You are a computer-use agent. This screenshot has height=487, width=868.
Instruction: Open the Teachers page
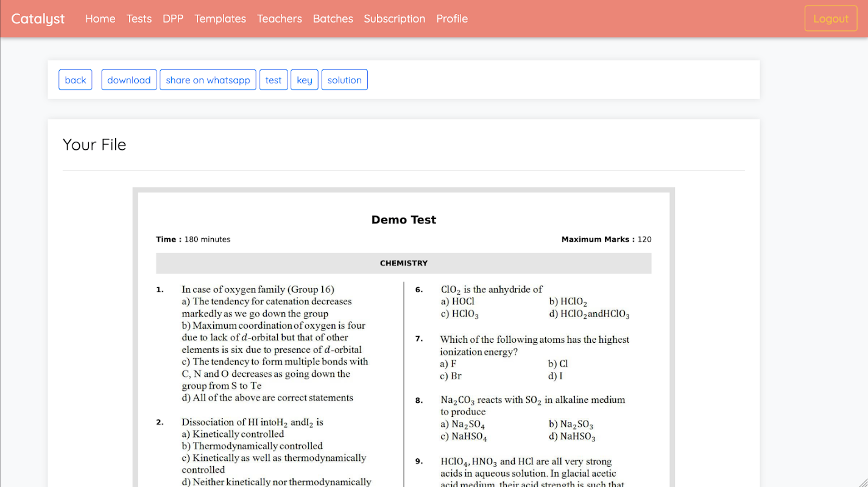pos(279,19)
